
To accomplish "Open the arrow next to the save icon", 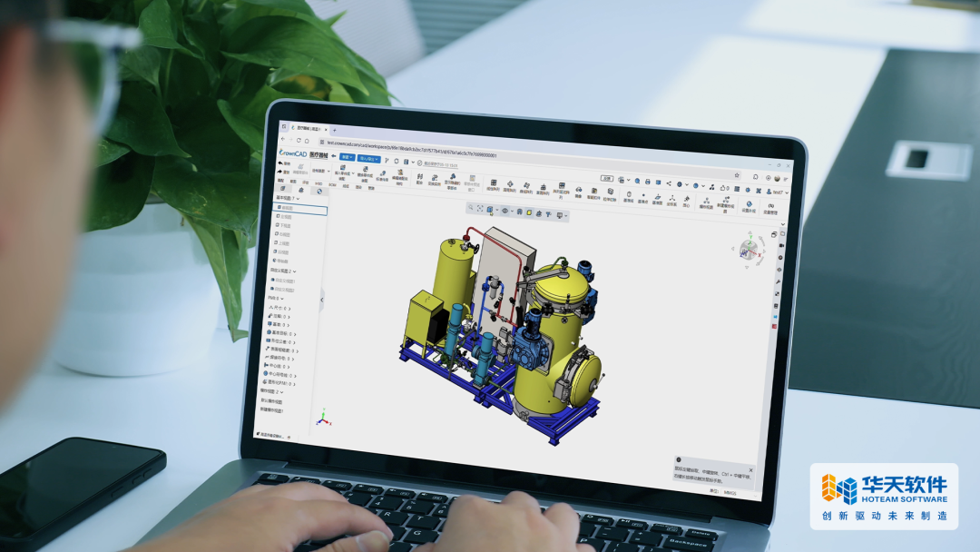I will pos(413,163).
